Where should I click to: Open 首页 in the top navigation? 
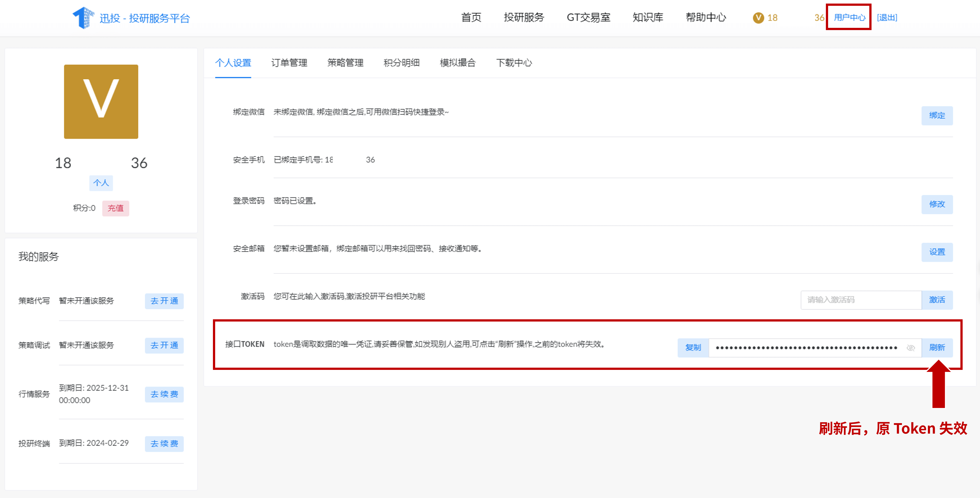tap(471, 18)
